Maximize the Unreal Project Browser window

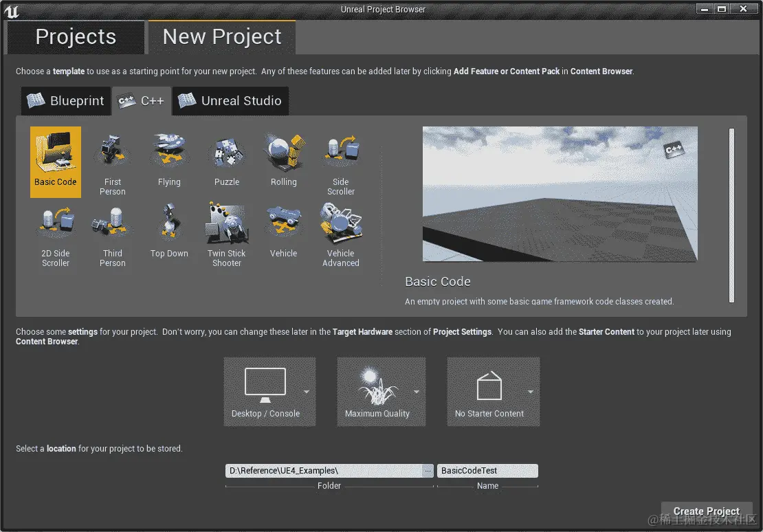pos(722,9)
